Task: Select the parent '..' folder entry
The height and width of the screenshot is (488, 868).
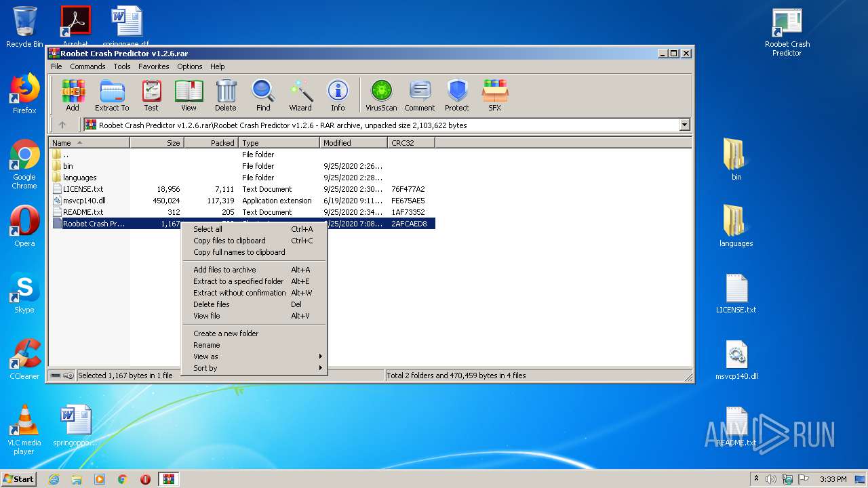Action: click(65, 155)
